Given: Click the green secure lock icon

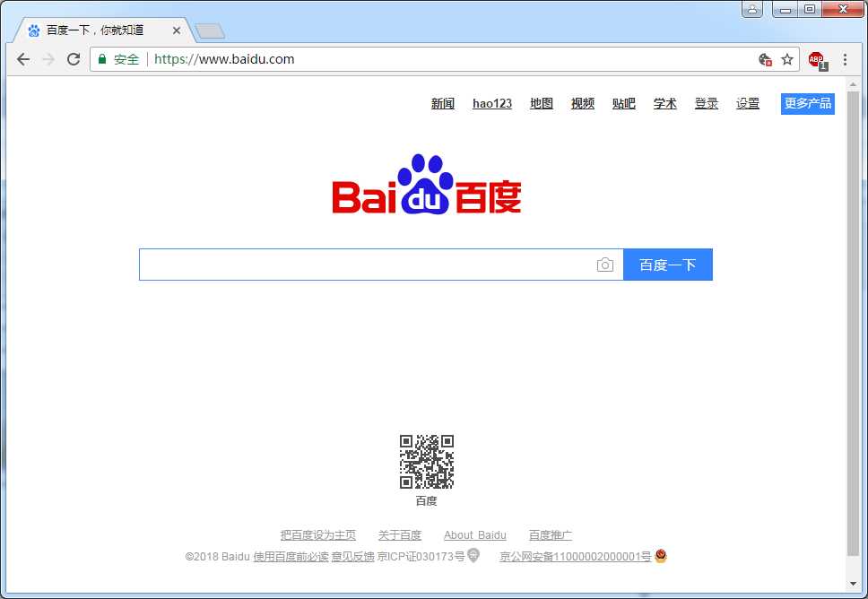Looking at the screenshot, I should 102,58.
